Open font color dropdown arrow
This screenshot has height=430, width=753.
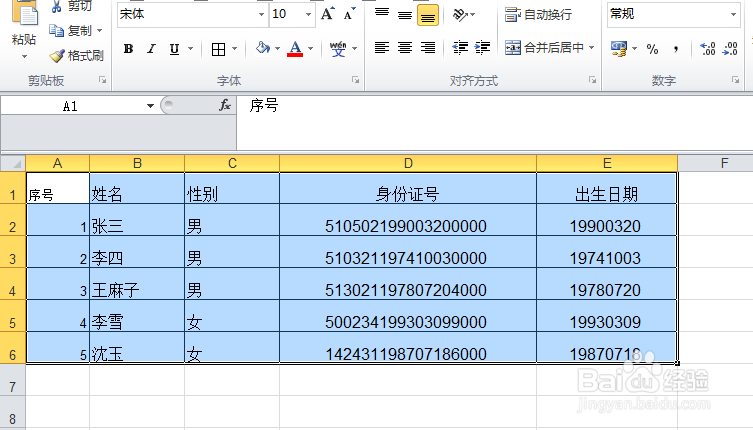310,49
